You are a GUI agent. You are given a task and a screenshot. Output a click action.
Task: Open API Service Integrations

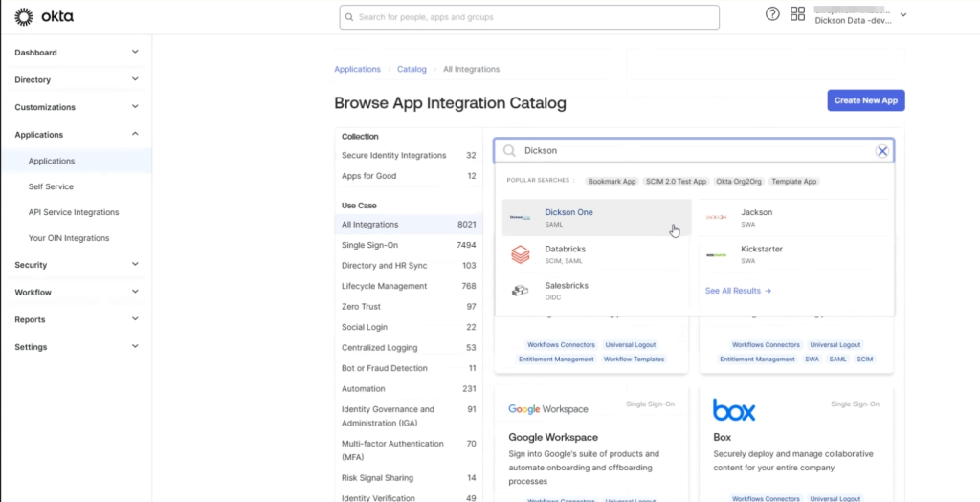[x=76, y=212]
